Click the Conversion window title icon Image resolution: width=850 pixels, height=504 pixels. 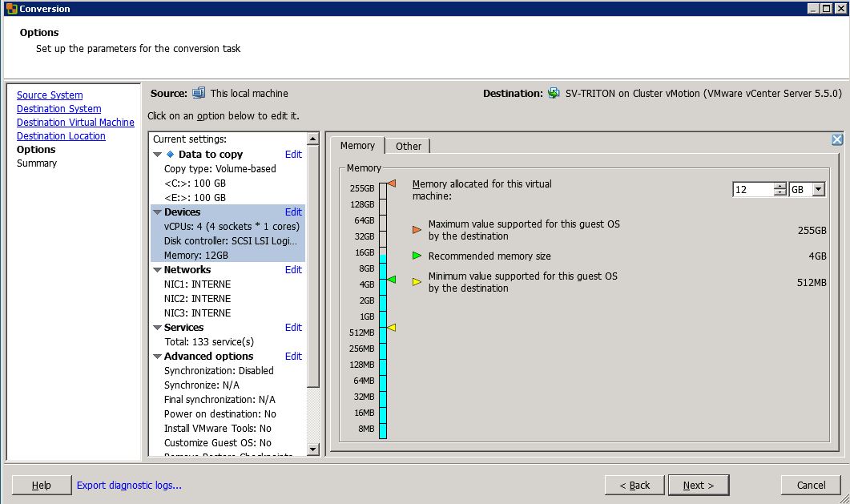[11, 9]
